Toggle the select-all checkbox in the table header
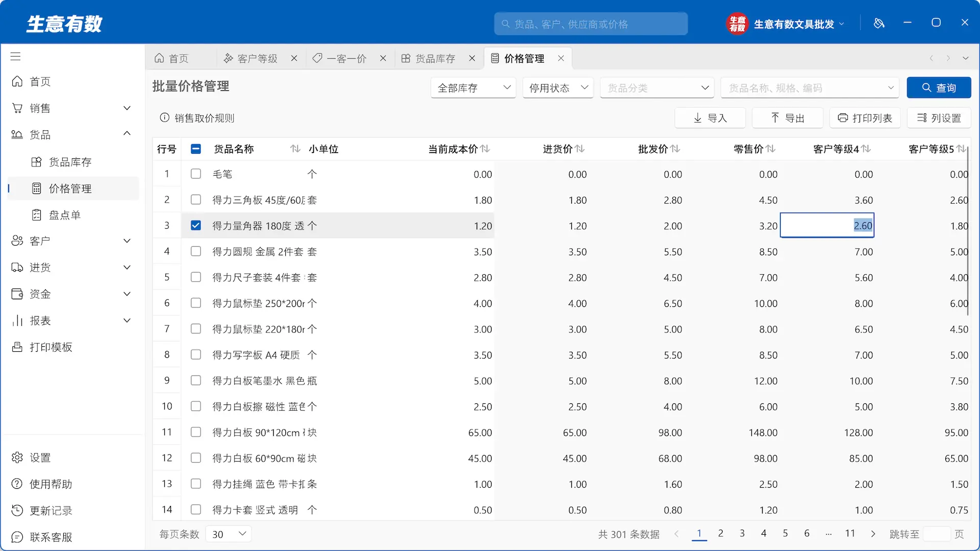 pyautogui.click(x=195, y=149)
